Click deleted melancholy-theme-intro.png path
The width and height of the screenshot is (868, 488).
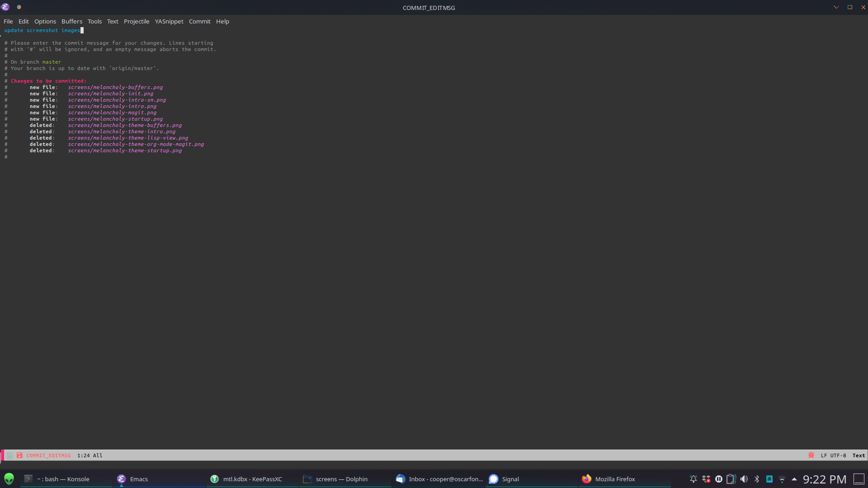pyautogui.click(x=122, y=131)
